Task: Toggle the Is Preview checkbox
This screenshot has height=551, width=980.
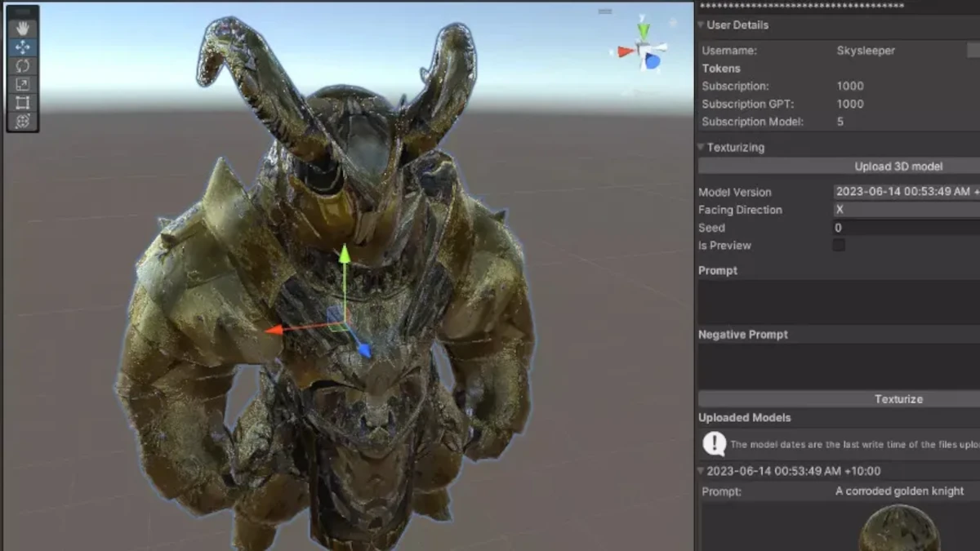Action: pos(839,245)
